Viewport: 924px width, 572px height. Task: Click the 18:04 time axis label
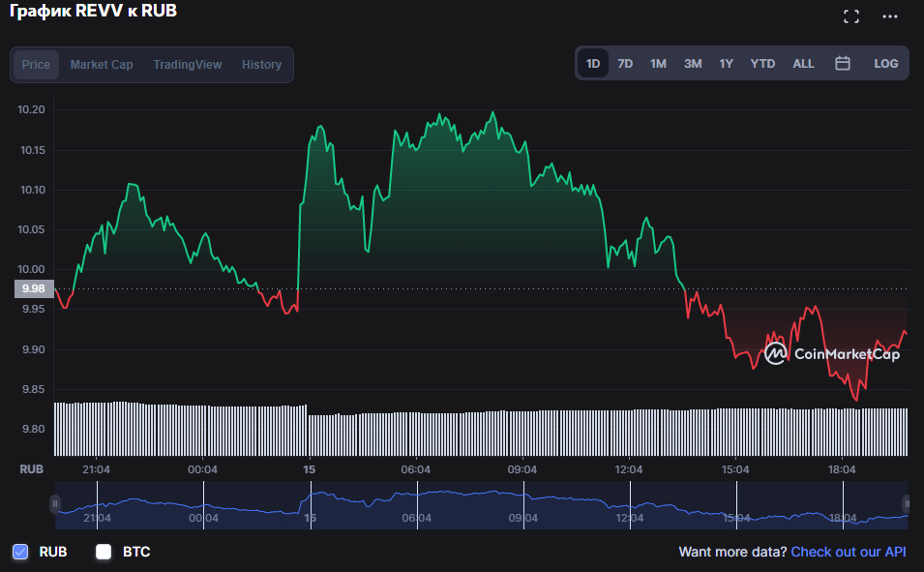point(842,469)
